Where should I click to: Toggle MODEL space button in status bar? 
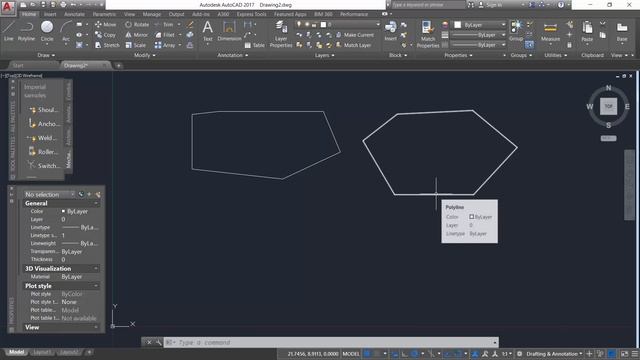[x=351, y=354]
